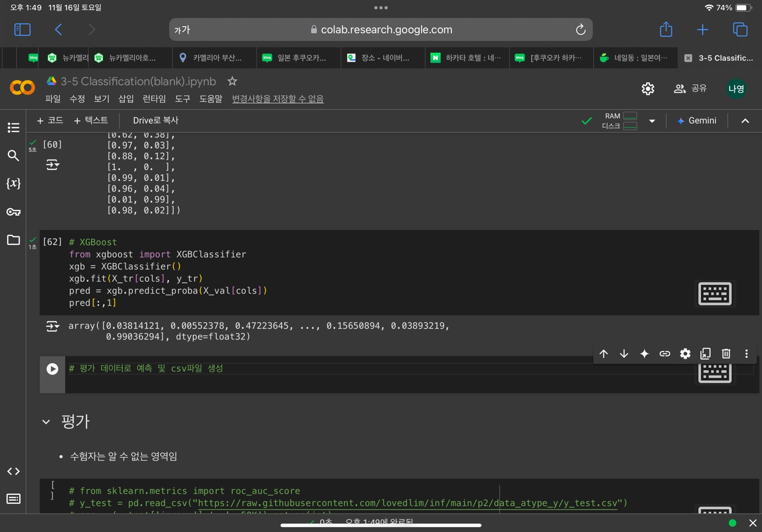Open variables {x} panel icon
762x532 pixels.
coord(13,184)
